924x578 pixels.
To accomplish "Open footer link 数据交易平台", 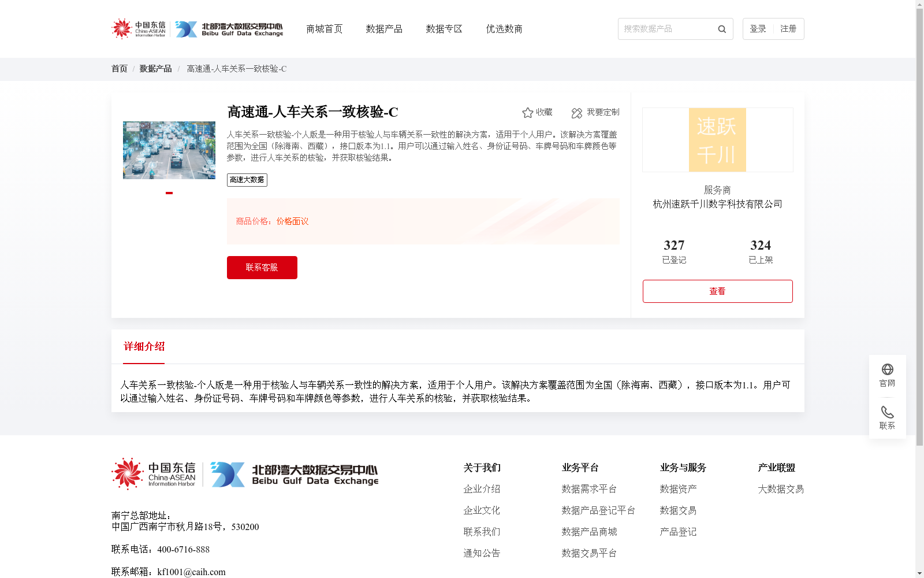I will point(589,553).
